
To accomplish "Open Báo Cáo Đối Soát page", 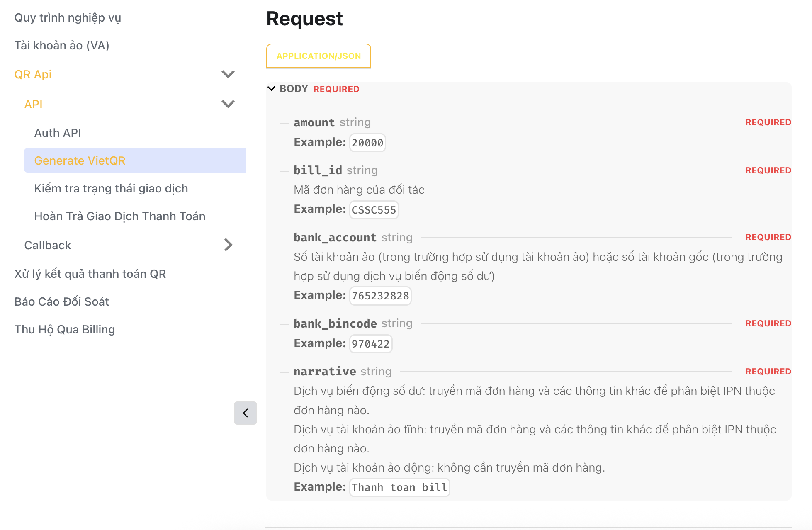I will click(61, 301).
